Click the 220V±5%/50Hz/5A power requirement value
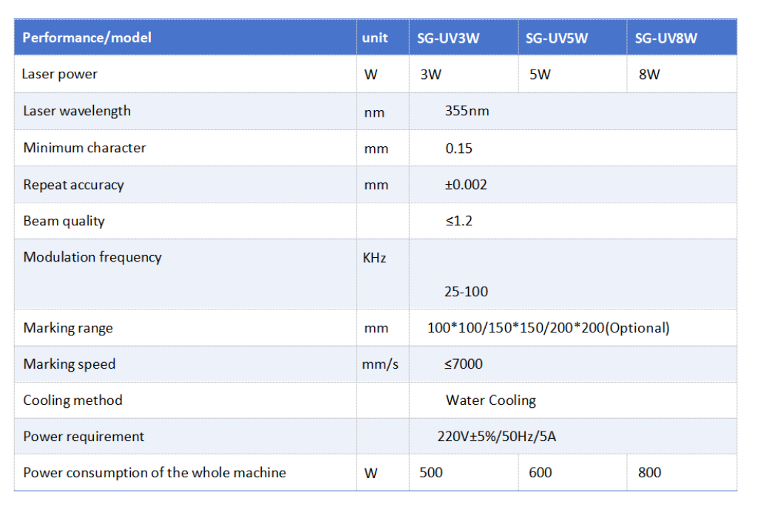This screenshot has width=769, height=532. pos(497,437)
